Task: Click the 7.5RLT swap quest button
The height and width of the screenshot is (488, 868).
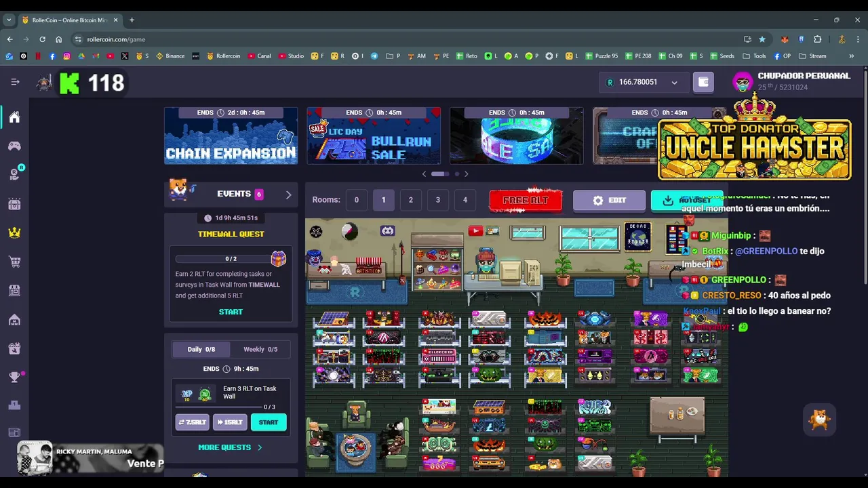Action: click(x=192, y=422)
